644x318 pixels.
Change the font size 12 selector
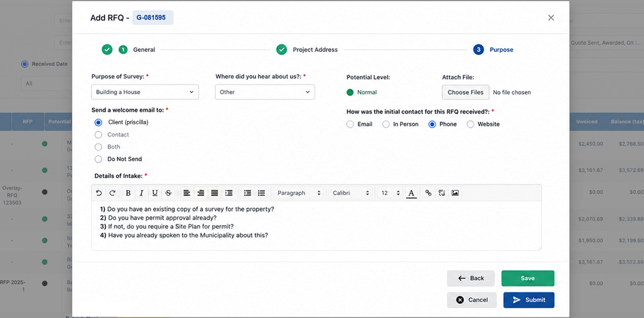click(x=390, y=193)
